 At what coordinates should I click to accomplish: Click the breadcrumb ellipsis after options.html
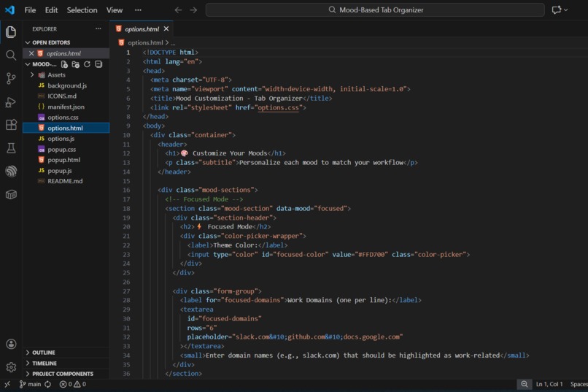[x=173, y=43]
